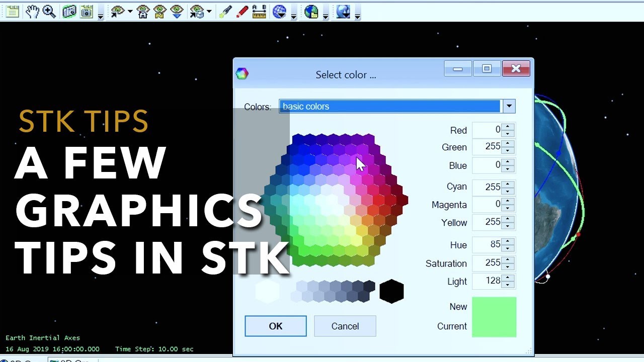Click the eye with blue down triangle icon

click(177, 11)
